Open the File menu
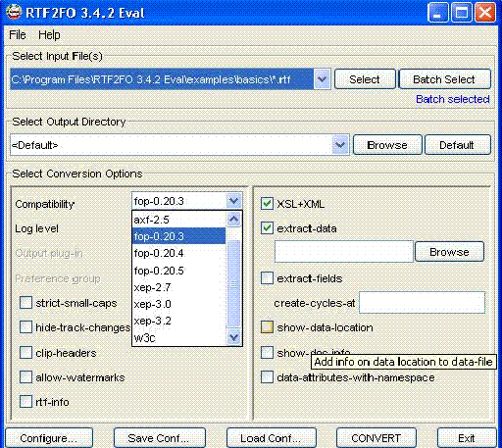The height and width of the screenshot is (448, 502). tap(18, 34)
